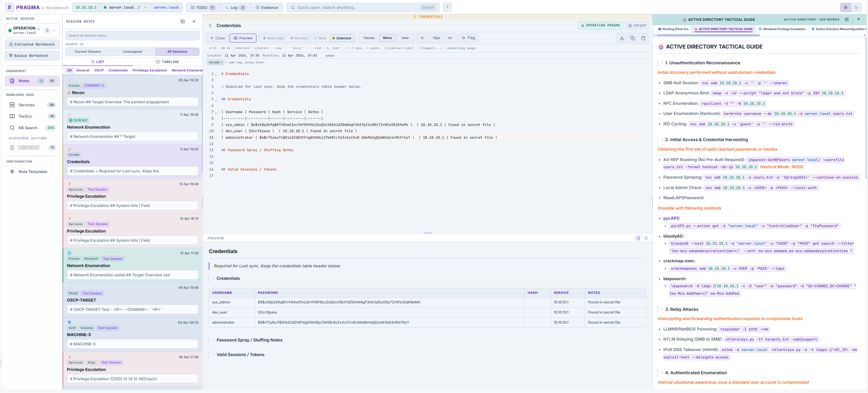Collapse the preview Credentials section
The width and height of the screenshot is (868, 393).
[214, 278]
